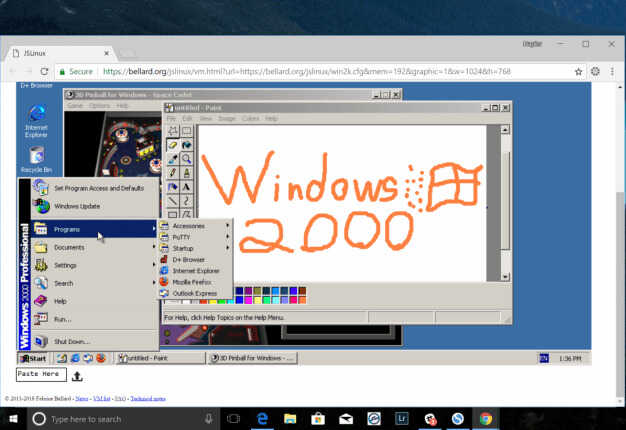The width and height of the screenshot is (626, 430).
Task: Open the Colors menu in Paint
Action: pos(250,119)
